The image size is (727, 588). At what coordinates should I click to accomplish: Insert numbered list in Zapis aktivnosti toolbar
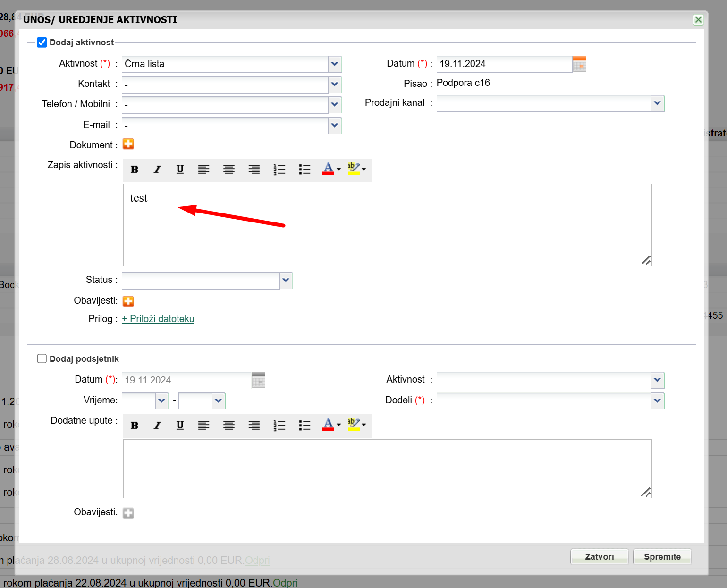point(279,170)
